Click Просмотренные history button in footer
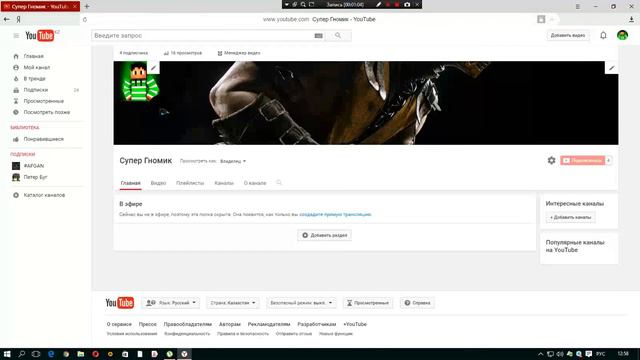Screen dimensions: 640x360 click(368, 303)
